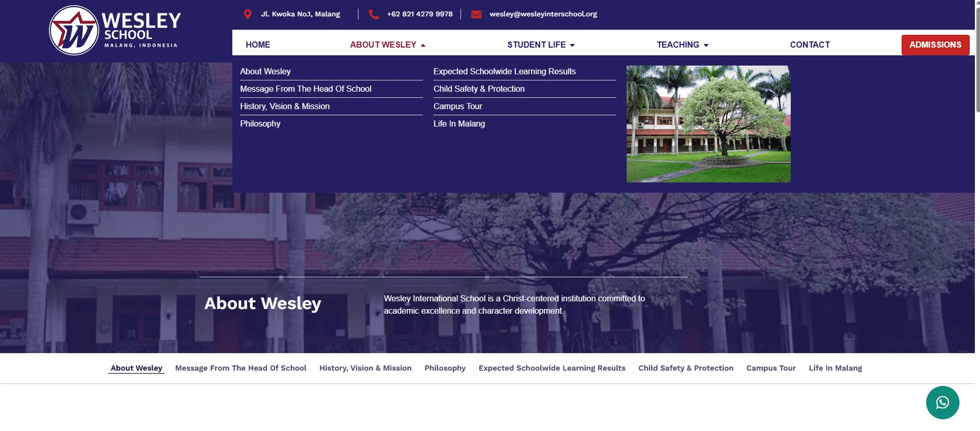Click the red Admissions button
Viewport: 980px width, 431px height.
tap(935, 45)
